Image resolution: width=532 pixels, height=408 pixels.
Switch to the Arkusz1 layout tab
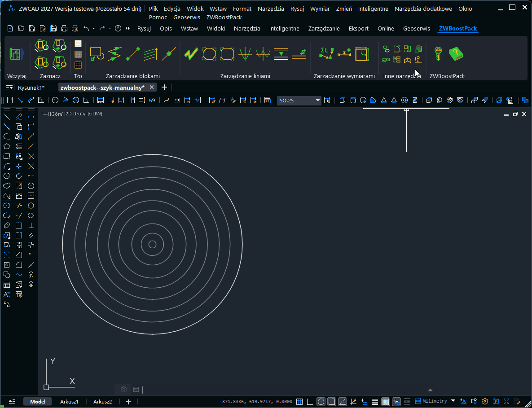coord(70,402)
